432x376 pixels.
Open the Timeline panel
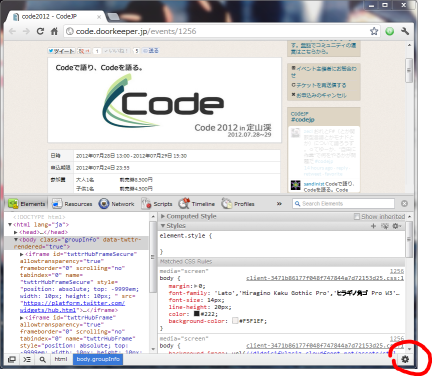coord(197,204)
